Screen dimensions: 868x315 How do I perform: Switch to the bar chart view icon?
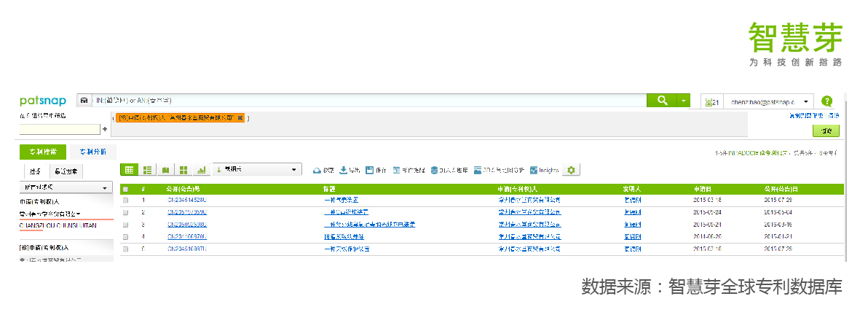[201, 170]
